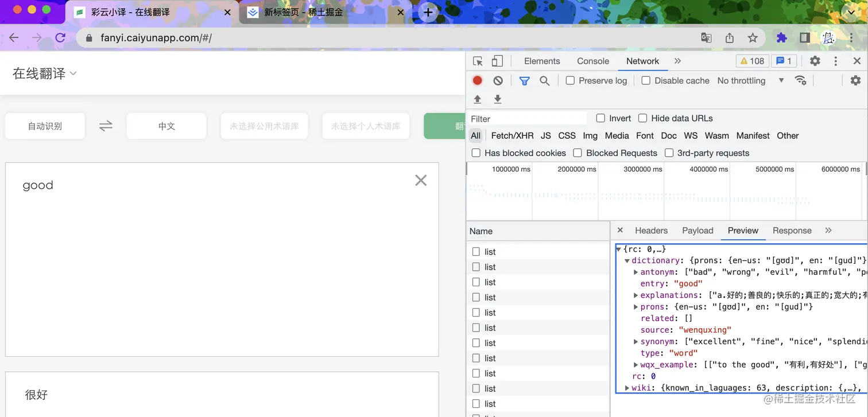This screenshot has width=868, height=417.
Task: Switch to the Response tab
Action: click(792, 230)
